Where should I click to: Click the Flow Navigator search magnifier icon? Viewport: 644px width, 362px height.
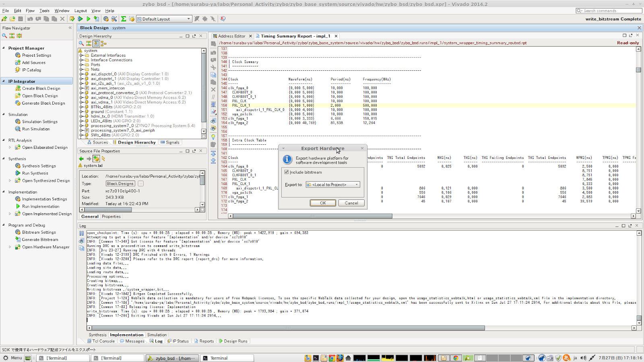(4, 35)
